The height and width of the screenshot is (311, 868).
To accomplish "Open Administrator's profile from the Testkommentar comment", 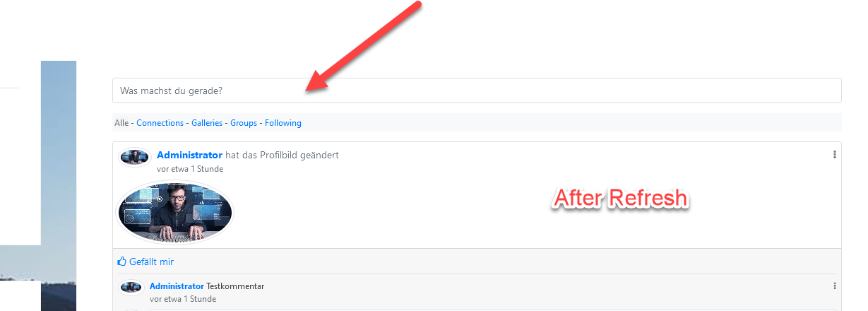I will pyautogui.click(x=177, y=286).
